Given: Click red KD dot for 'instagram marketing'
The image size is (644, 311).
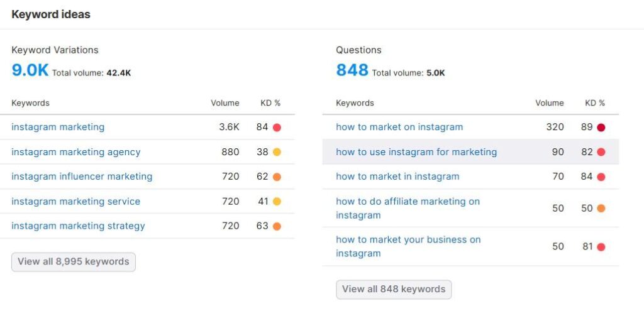Looking at the screenshot, I should tap(277, 128).
